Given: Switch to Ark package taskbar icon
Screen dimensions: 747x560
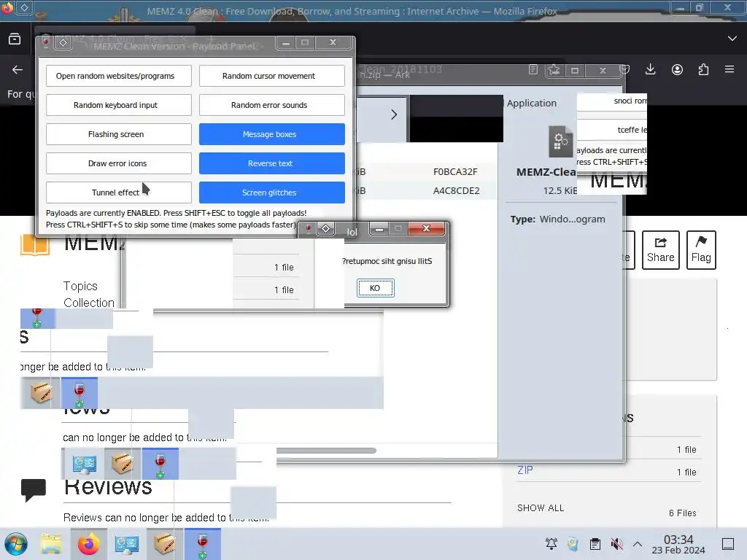Looking at the screenshot, I should 164,544.
